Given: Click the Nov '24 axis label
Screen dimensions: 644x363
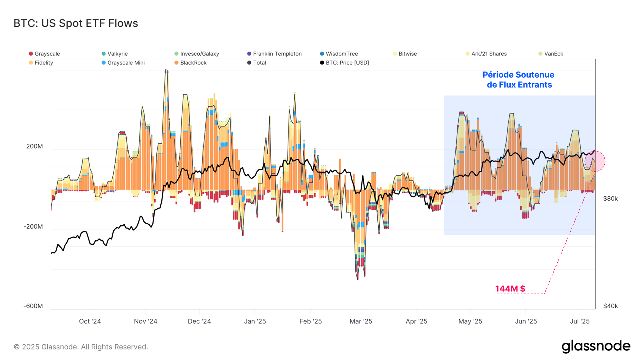Looking at the screenshot, I should (x=146, y=321).
